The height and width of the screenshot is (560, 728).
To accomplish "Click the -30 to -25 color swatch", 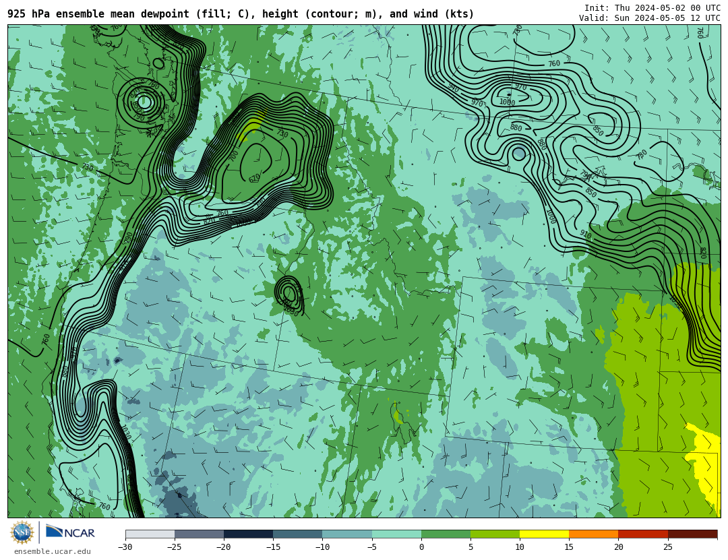I will click(x=150, y=534).
